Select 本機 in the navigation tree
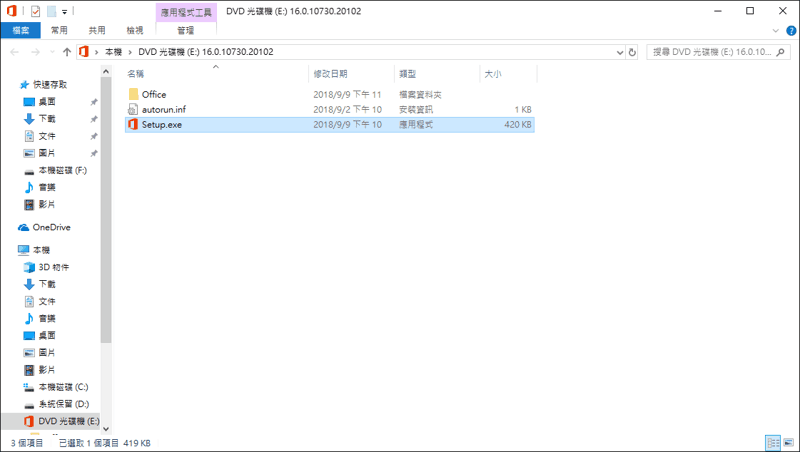The image size is (800, 452). tap(41, 250)
